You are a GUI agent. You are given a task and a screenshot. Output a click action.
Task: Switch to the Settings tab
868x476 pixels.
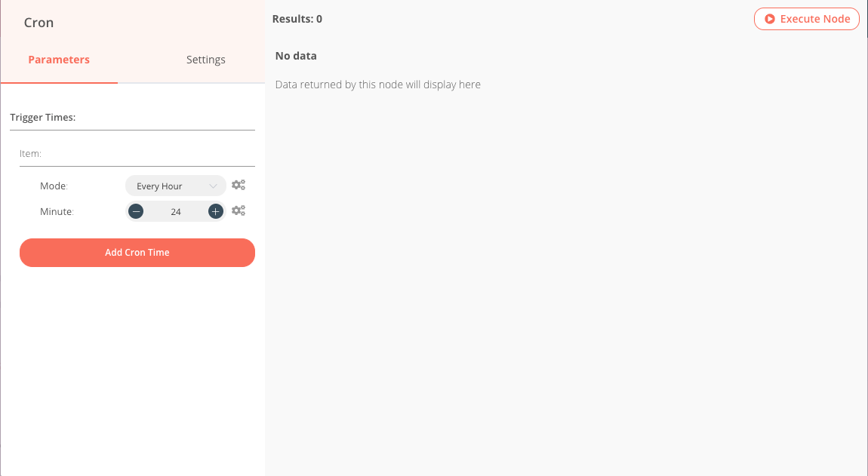pos(206,60)
